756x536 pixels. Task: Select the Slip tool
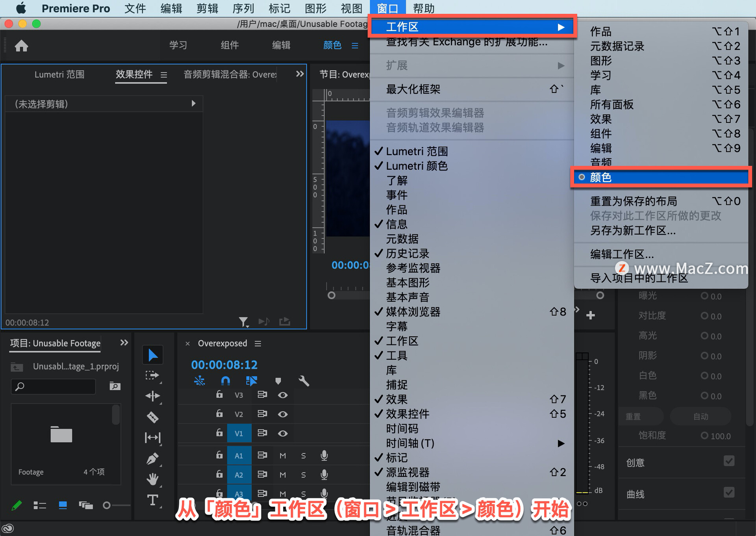(152, 438)
